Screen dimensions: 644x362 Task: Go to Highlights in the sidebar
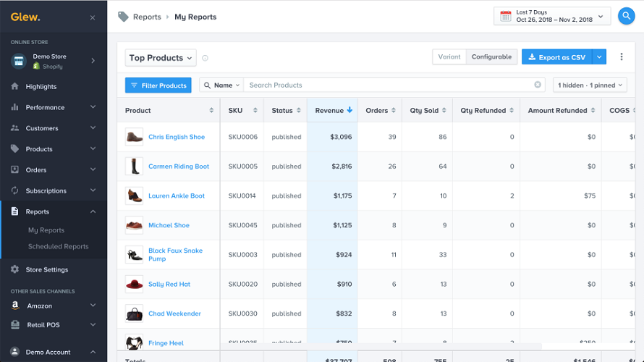point(41,87)
